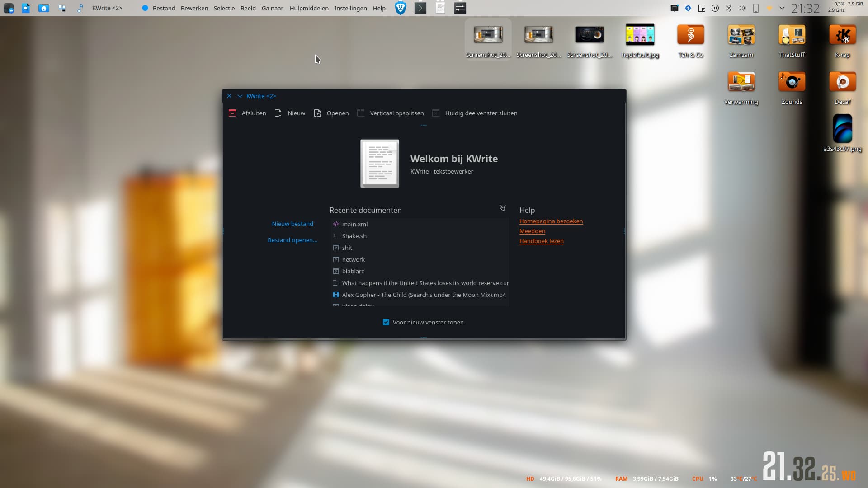
Task: Click Homepagina bezoeken link
Action: point(551,221)
